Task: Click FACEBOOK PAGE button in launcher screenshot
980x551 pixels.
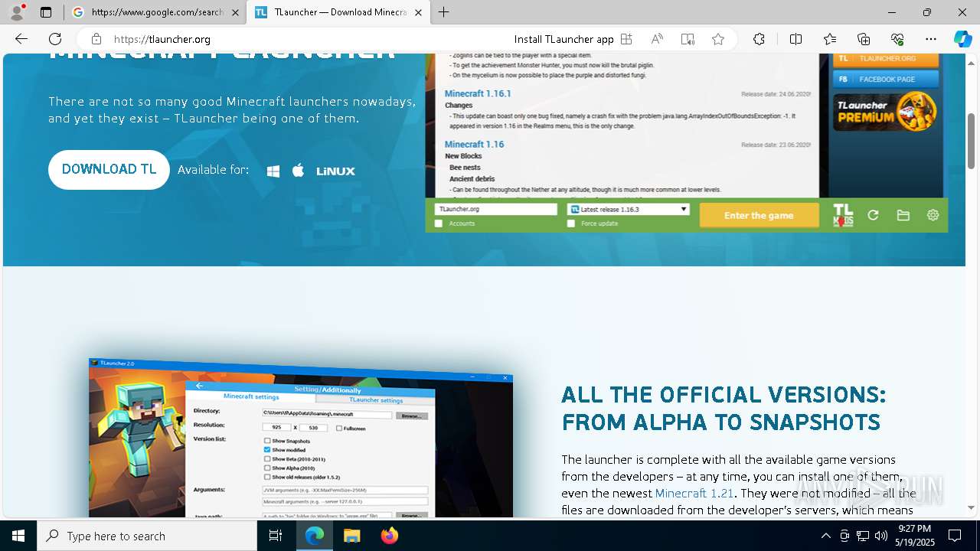Action: click(x=886, y=79)
